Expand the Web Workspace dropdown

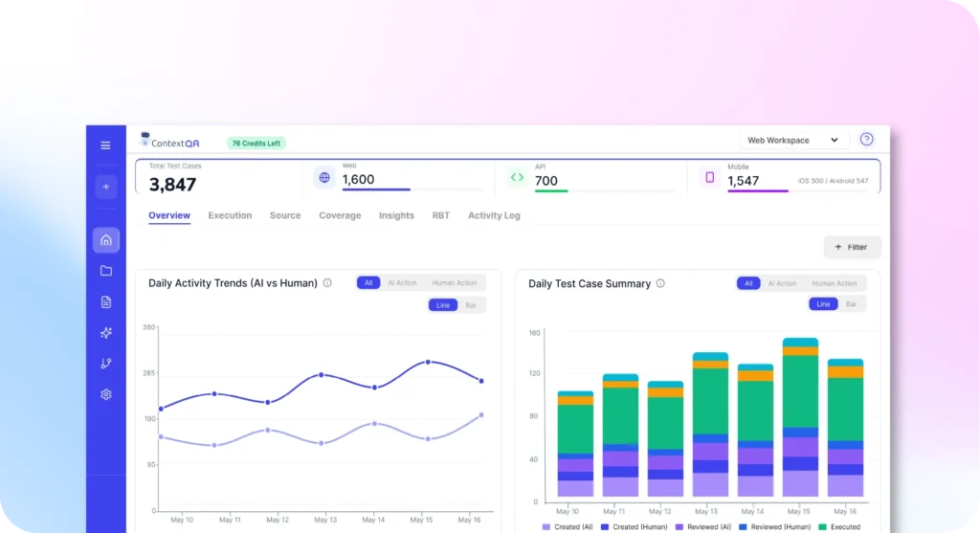(x=792, y=140)
